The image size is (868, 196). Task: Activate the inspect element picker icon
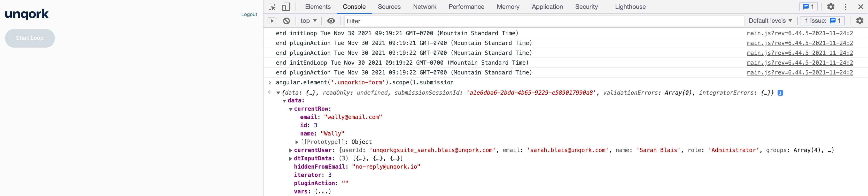pos(272,7)
